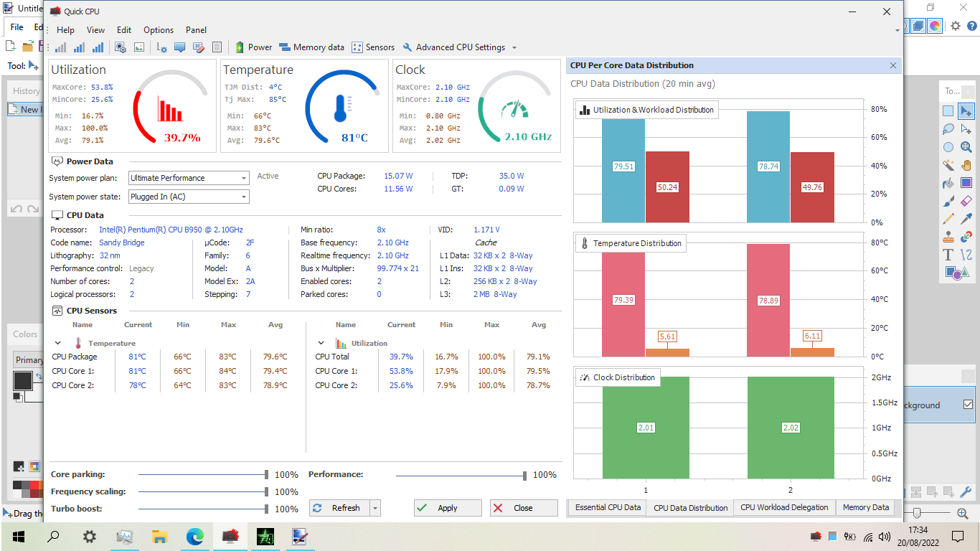Collapse the Temperature sensor group
The width and height of the screenshot is (980, 551).
click(x=58, y=343)
